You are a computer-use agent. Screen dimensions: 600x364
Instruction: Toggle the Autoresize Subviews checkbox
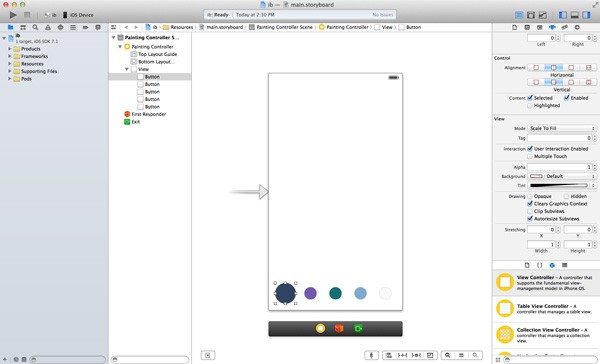530,219
